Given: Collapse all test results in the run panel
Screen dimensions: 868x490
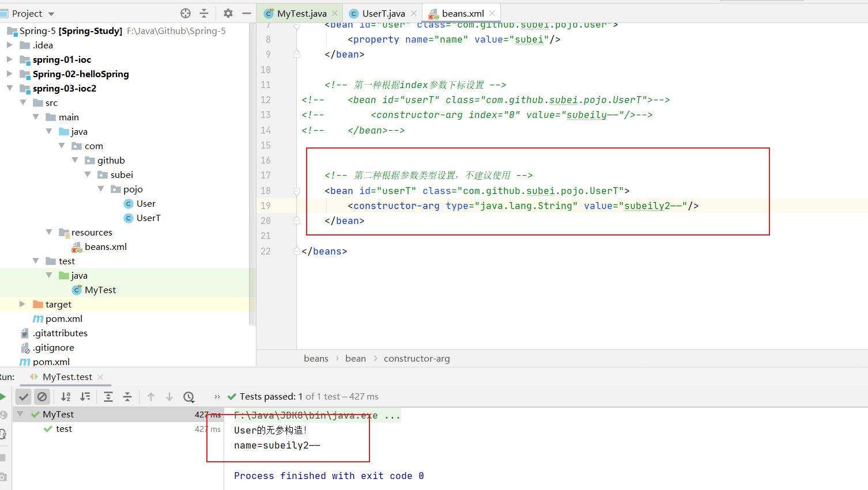Looking at the screenshot, I should (127, 397).
